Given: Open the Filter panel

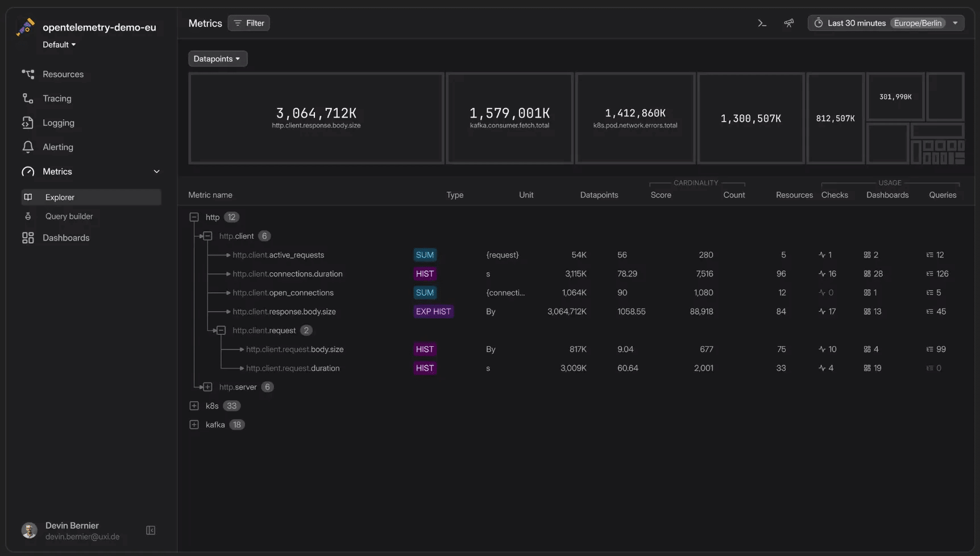Looking at the screenshot, I should pyautogui.click(x=248, y=23).
